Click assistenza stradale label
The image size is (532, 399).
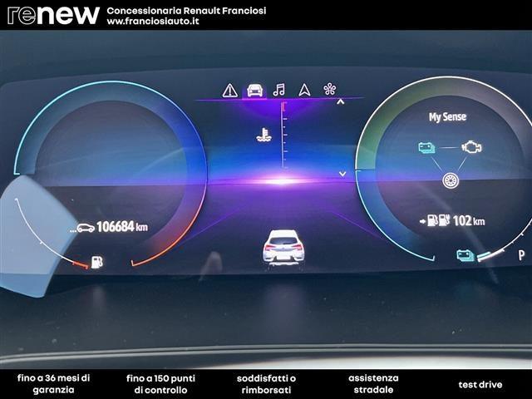[373, 384]
